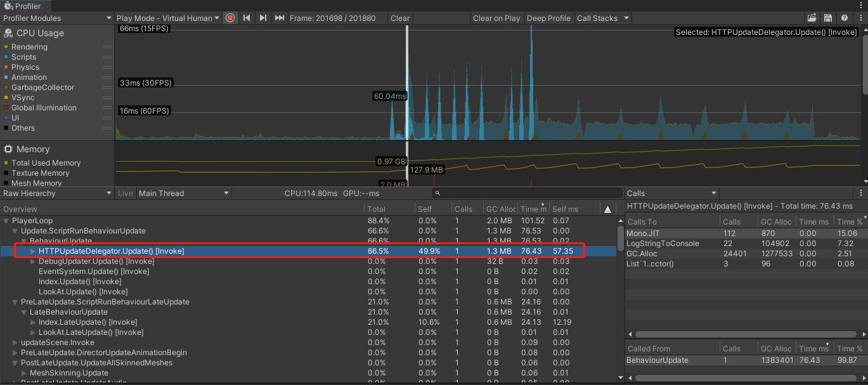Toggle profiler recording with the record button
Viewport: 868px width, 385px height.
(x=230, y=18)
